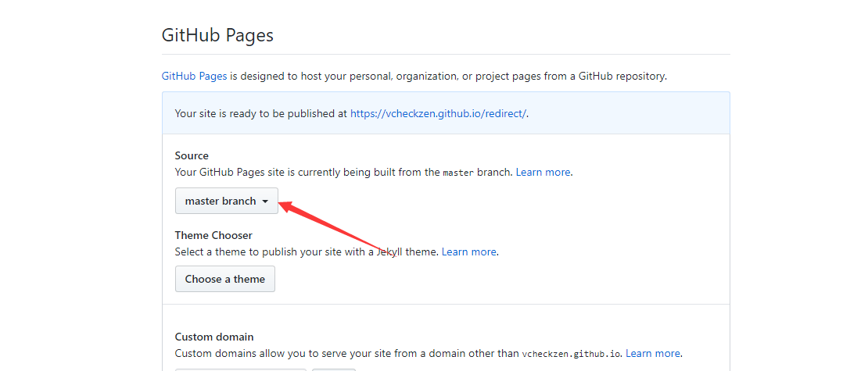This screenshot has height=371, width=868.
Task: Click the caret arrow beside master branch
Action: [x=266, y=202]
